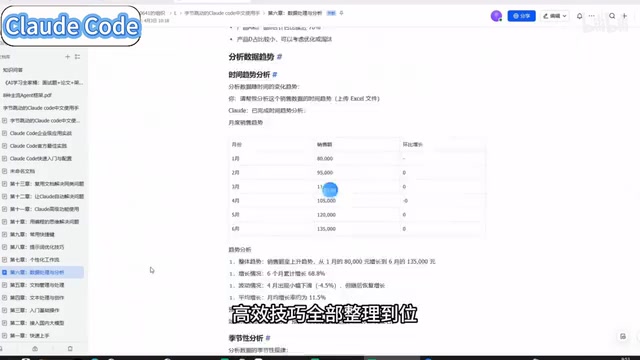The width and height of the screenshot is (640, 360).
Task: Click document icon beside 第一章 row
Action: click(x=4, y=336)
